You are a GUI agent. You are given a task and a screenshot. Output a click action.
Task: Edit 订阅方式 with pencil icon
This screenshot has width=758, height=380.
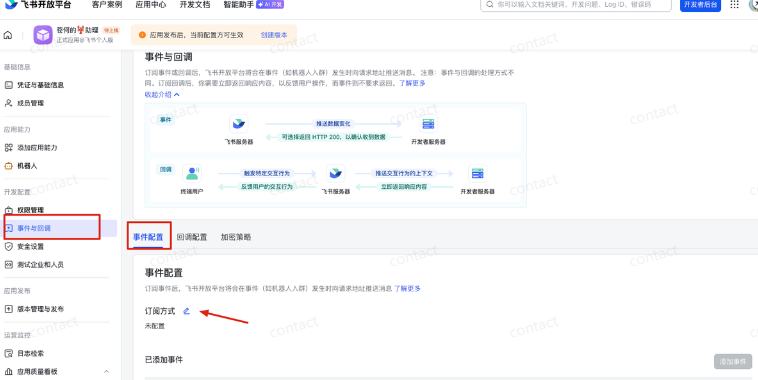point(187,311)
